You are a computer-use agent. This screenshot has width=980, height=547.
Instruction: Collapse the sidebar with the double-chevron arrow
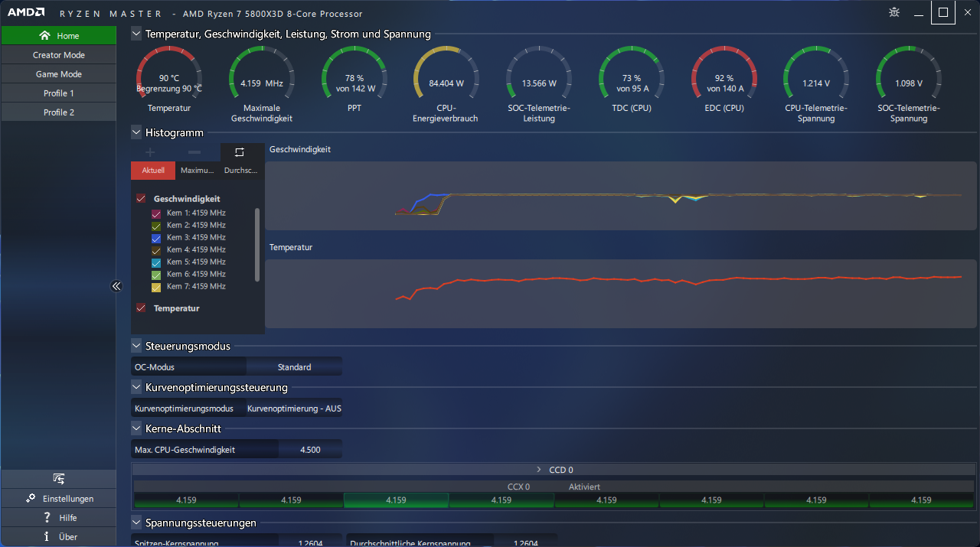click(x=116, y=286)
